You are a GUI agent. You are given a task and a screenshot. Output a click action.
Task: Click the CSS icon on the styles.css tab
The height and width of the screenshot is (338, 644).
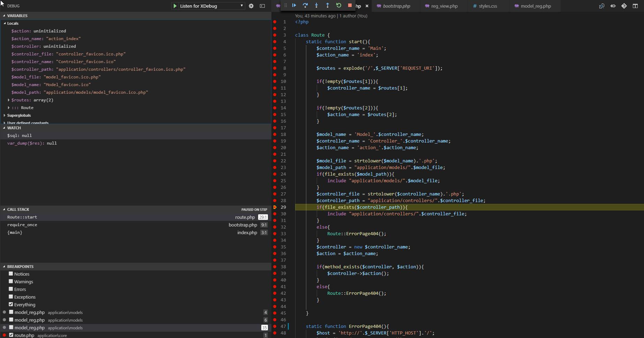pyautogui.click(x=475, y=6)
